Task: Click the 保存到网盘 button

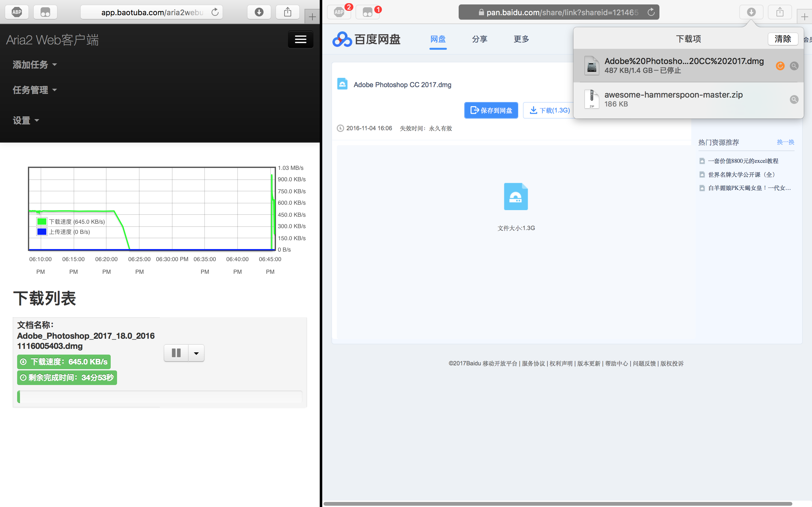Action: point(491,110)
